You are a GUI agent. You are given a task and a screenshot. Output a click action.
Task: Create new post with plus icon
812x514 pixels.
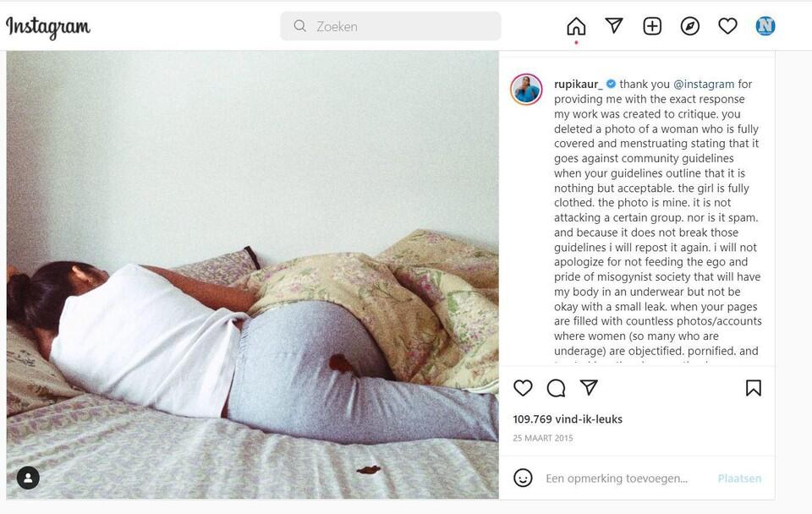pyautogui.click(x=652, y=26)
